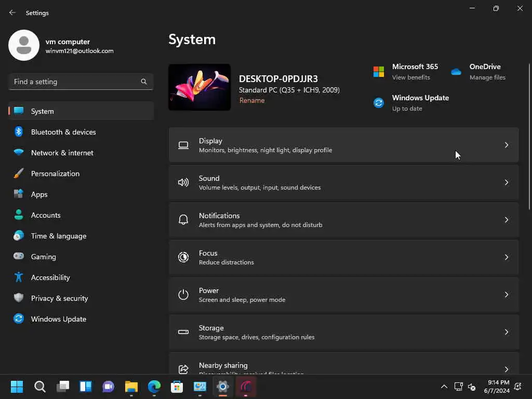Open Widgets from the taskbar
The image size is (532, 399).
click(x=86, y=387)
